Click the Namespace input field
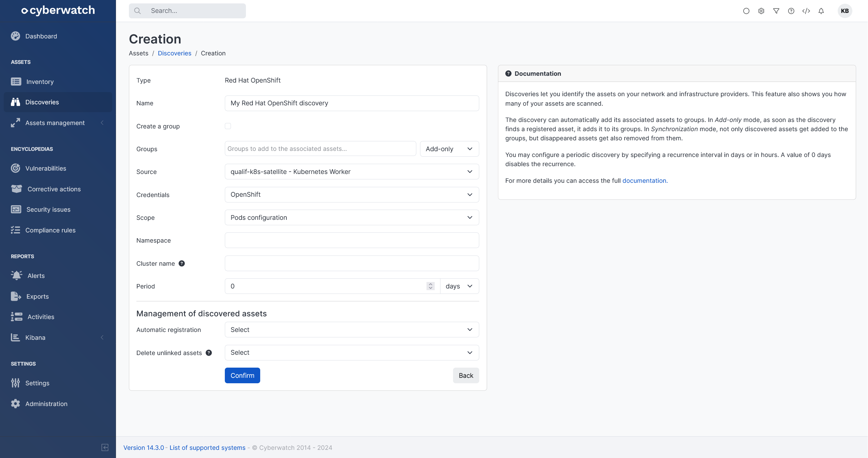This screenshot has width=868, height=458. (352, 240)
